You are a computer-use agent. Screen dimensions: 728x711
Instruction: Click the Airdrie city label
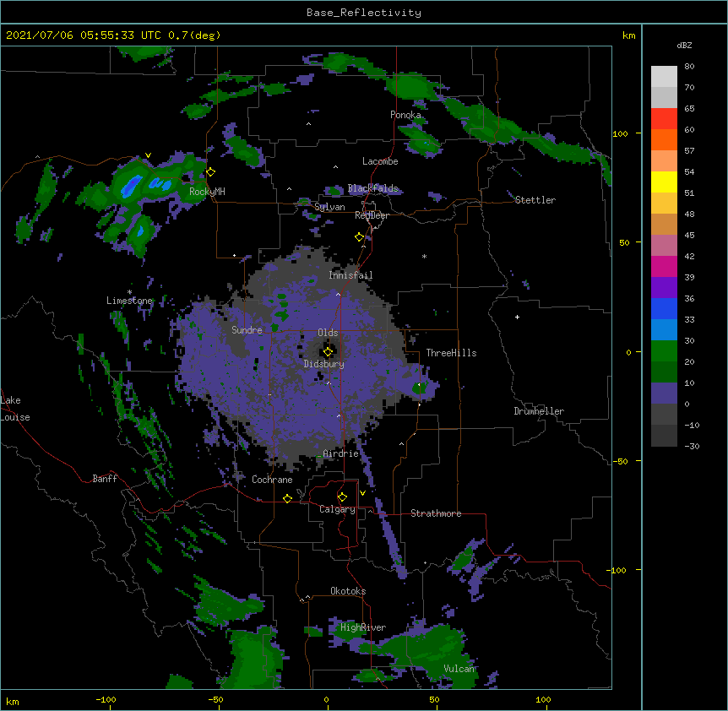(x=341, y=453)
